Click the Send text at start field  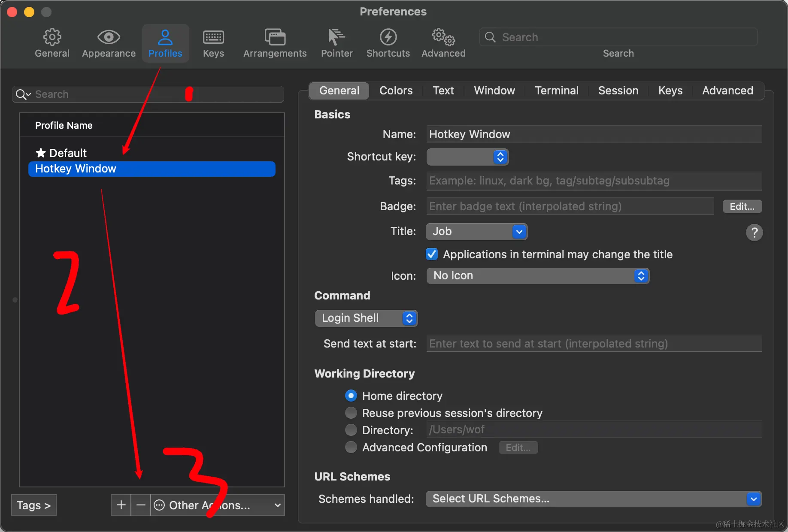(x=594, y=344)
